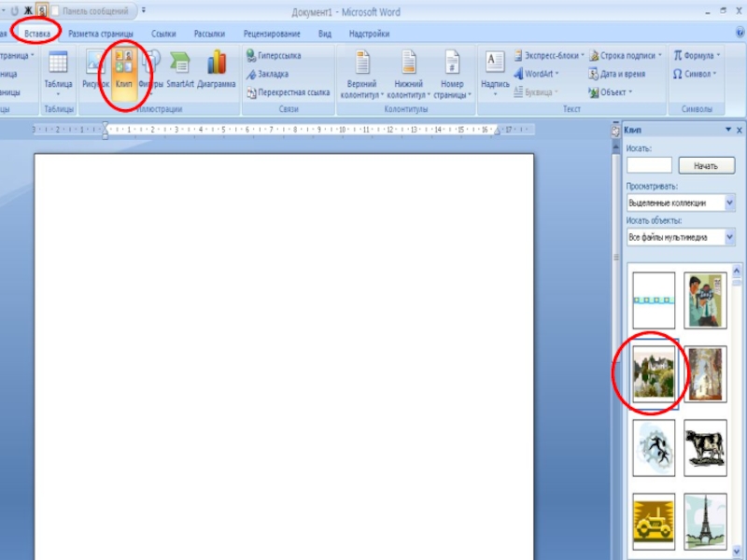Open Номер страницы page number menu
The image size is (747, 560).
click(x=452, y=75)
